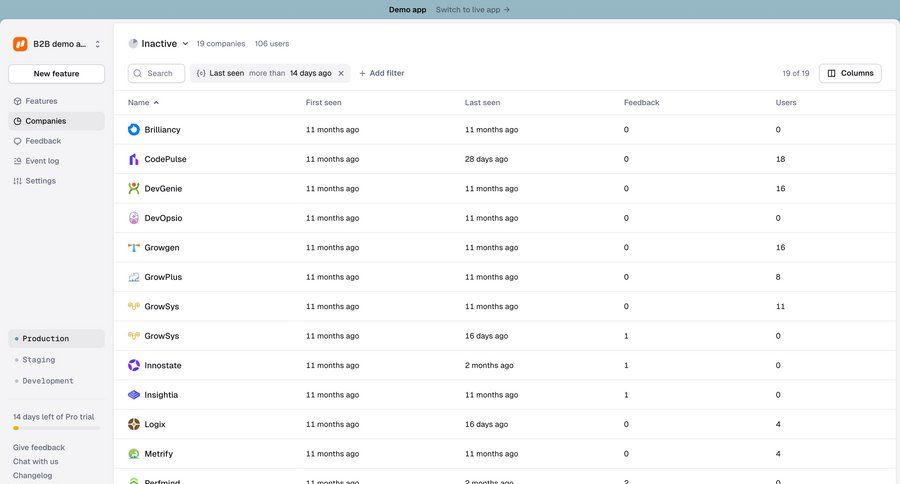Click the Inactive segment pie icon
The image size is (900, 484).
click(133, 44)
